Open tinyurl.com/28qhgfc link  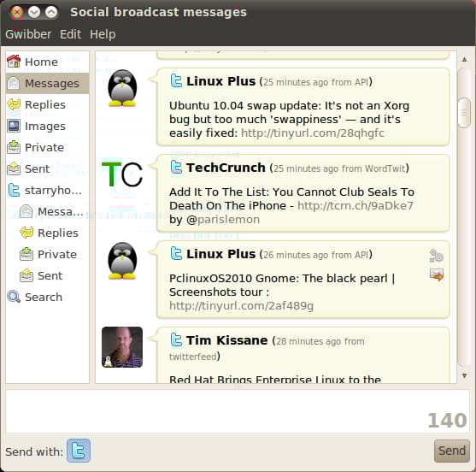(x=313, y=133)
